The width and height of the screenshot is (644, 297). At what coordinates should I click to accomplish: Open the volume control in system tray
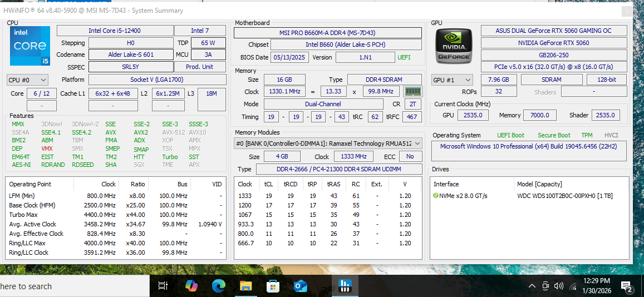[559, 286]
